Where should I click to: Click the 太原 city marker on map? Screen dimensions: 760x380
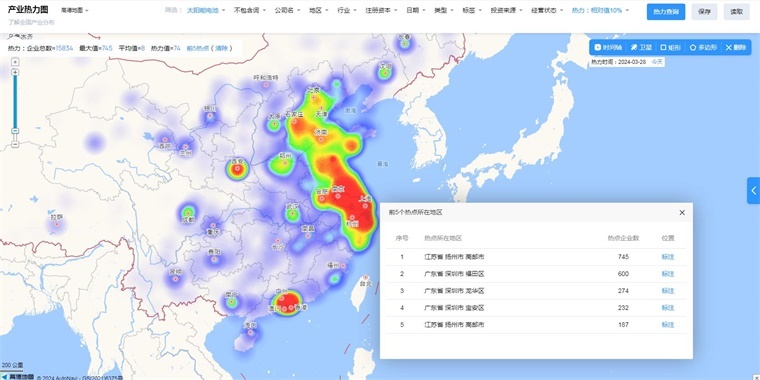[x=274, y=124]
